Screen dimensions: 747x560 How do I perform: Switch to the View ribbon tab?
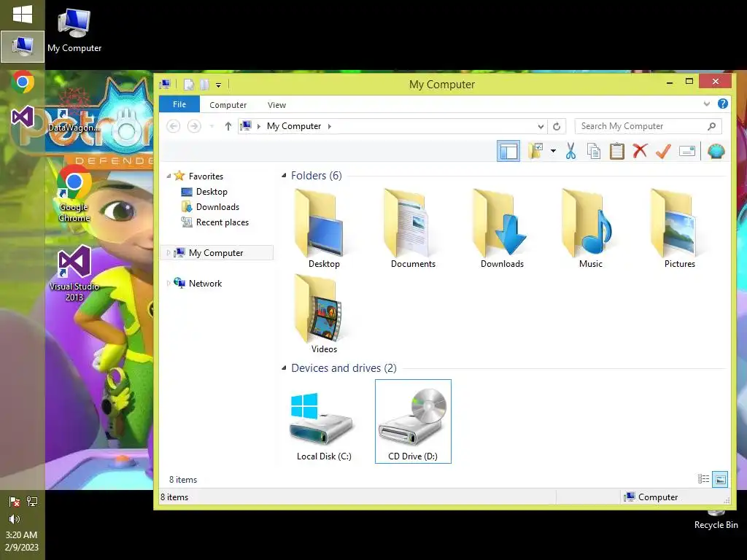[276, 105]
